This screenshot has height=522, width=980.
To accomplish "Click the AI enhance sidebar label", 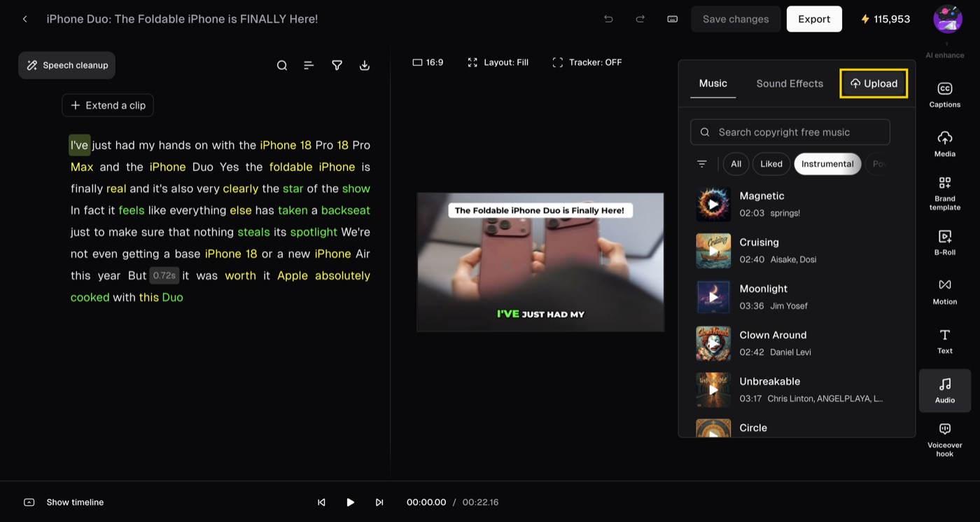I will (945, 55).
